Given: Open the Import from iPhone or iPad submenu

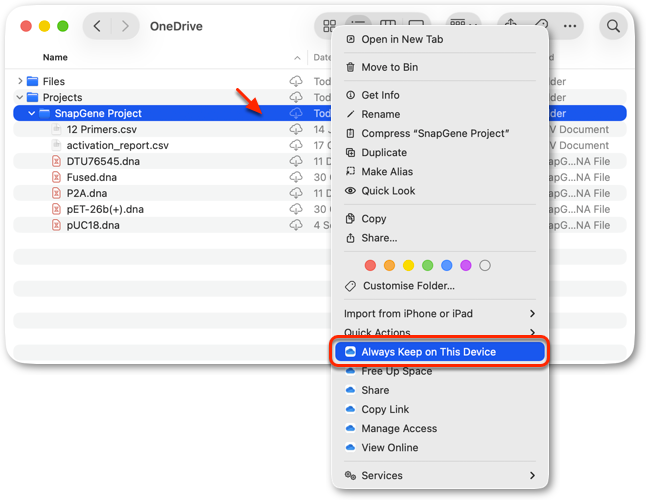Looking at the screenshot, I should [x=440, y=314].
